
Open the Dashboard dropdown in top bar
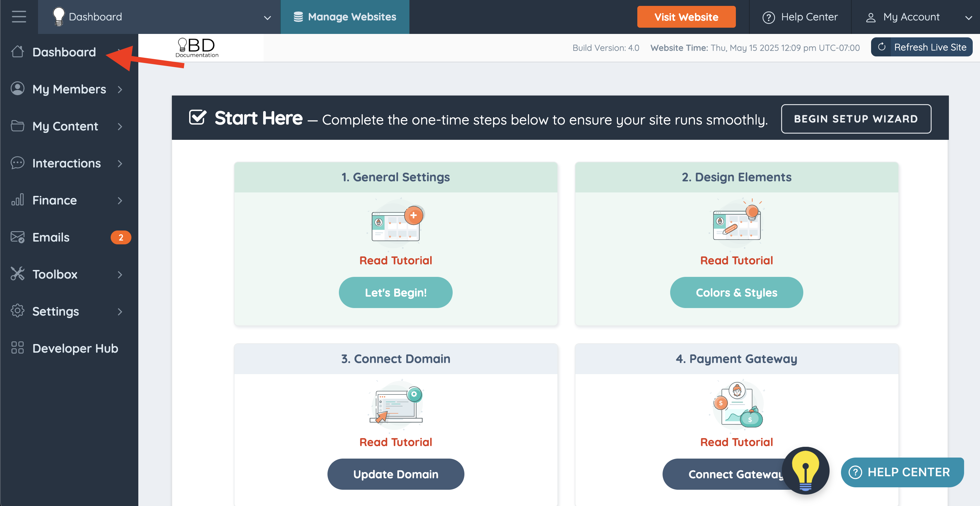pos(267,18)
